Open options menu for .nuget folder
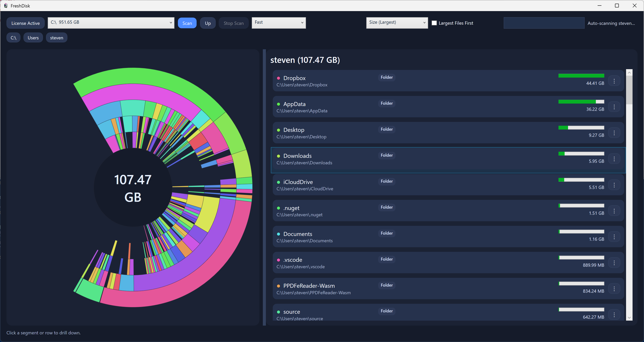This screenshot has height=342, width=644. [x=614, y=211]
